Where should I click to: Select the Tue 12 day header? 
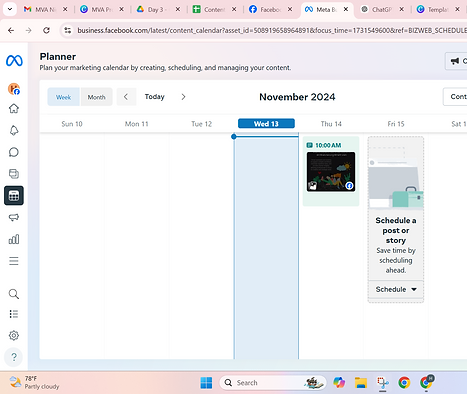tap(201, 124)
